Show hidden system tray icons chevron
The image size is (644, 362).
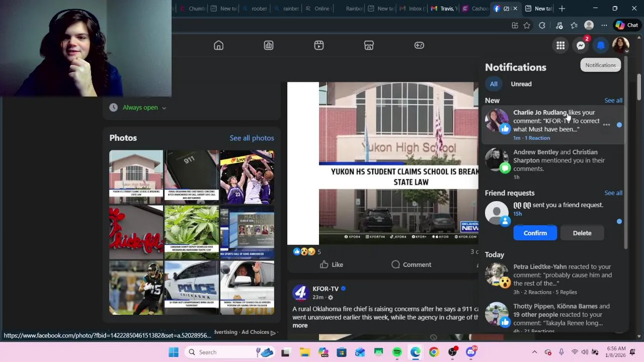click(534, 352)
